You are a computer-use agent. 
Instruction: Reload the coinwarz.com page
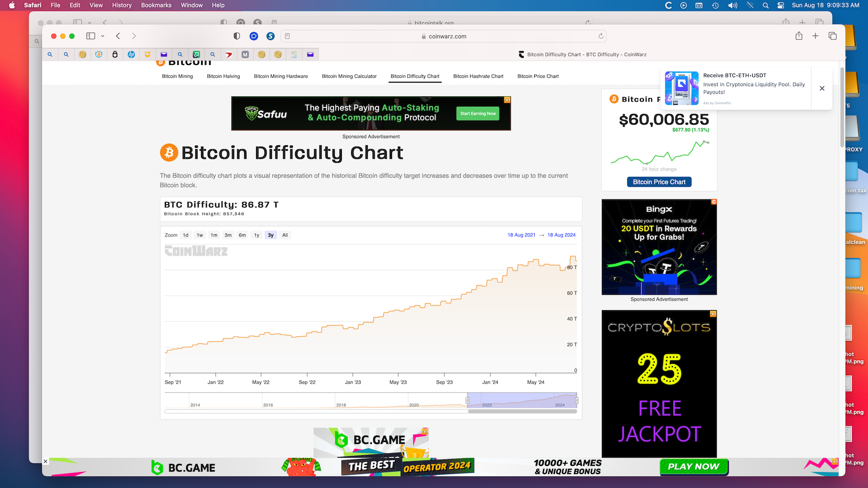pos(601,36)
